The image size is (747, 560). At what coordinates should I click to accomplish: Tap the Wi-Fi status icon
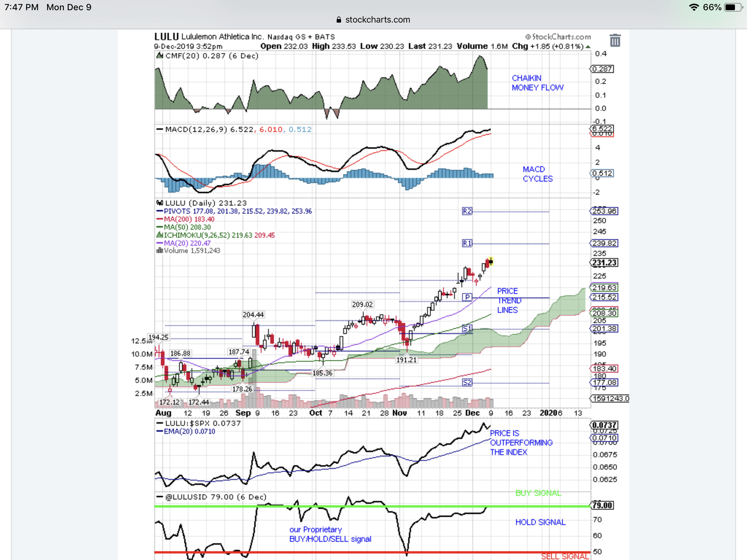(x=694, y=7)
